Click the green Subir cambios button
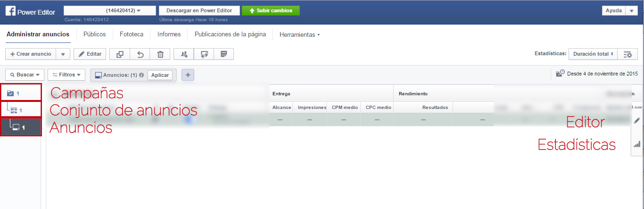This screenshot has height=209, width=644. 271,10
